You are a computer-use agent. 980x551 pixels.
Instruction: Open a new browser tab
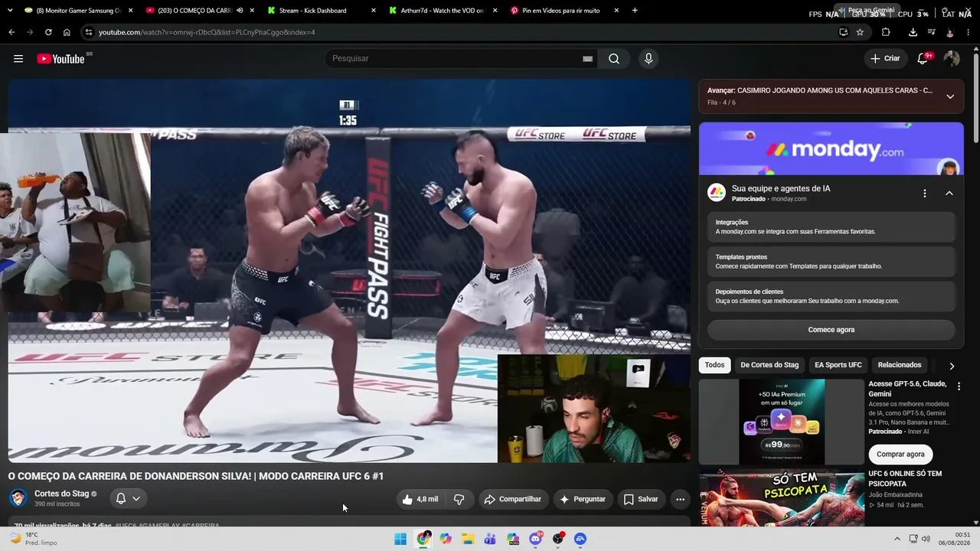(635, 11)
